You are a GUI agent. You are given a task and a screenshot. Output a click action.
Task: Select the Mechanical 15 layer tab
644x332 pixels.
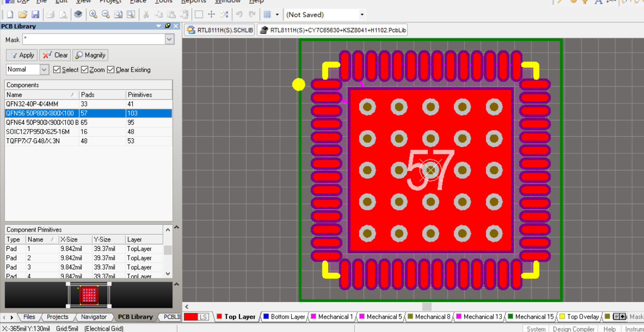coord(531,317)
